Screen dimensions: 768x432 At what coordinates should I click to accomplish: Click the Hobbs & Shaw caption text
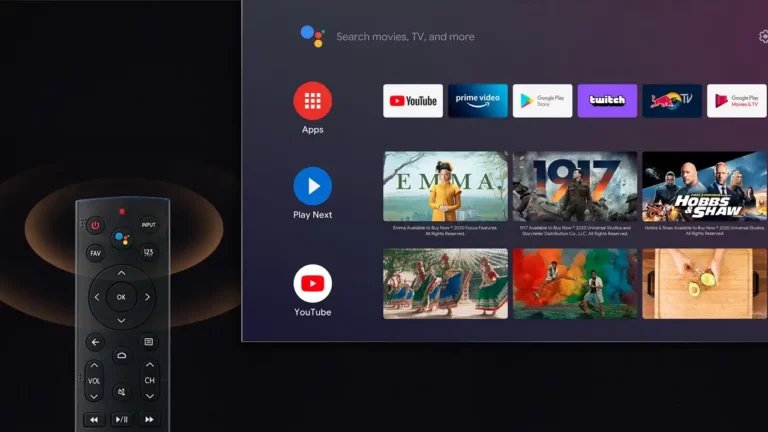click(704, 231)
